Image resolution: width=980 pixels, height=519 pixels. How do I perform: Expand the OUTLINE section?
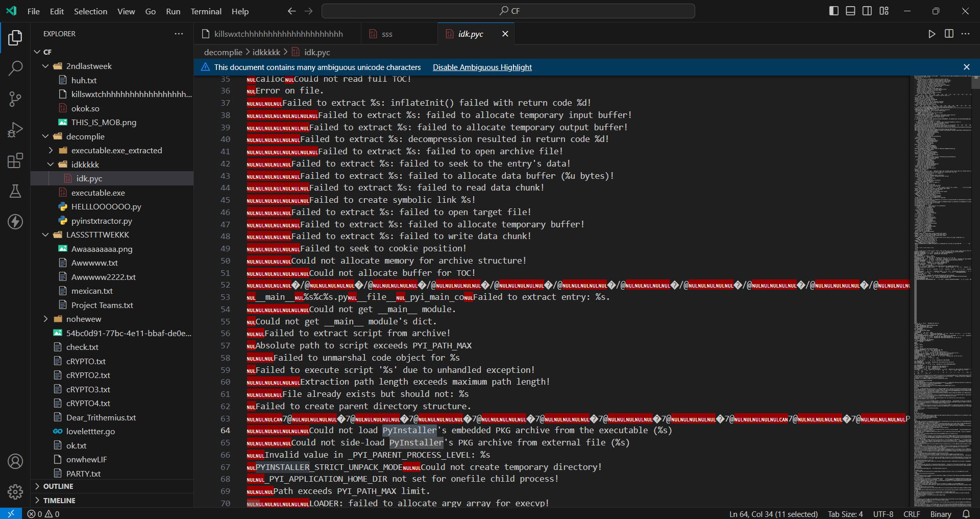(x=58, y=486)
